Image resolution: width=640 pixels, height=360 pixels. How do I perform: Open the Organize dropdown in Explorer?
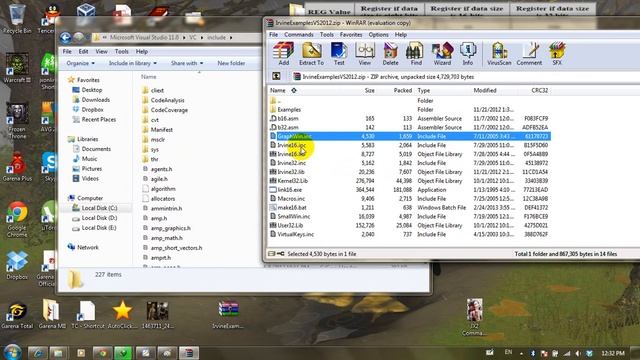(x=80, y=63)
